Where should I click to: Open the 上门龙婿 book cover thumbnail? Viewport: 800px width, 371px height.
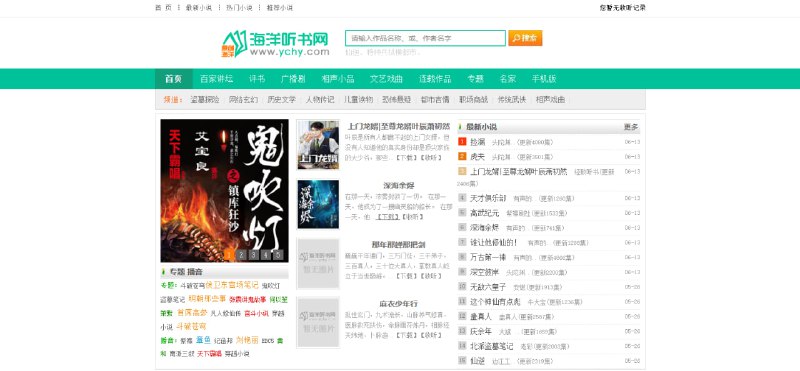(x=318, y=145)
